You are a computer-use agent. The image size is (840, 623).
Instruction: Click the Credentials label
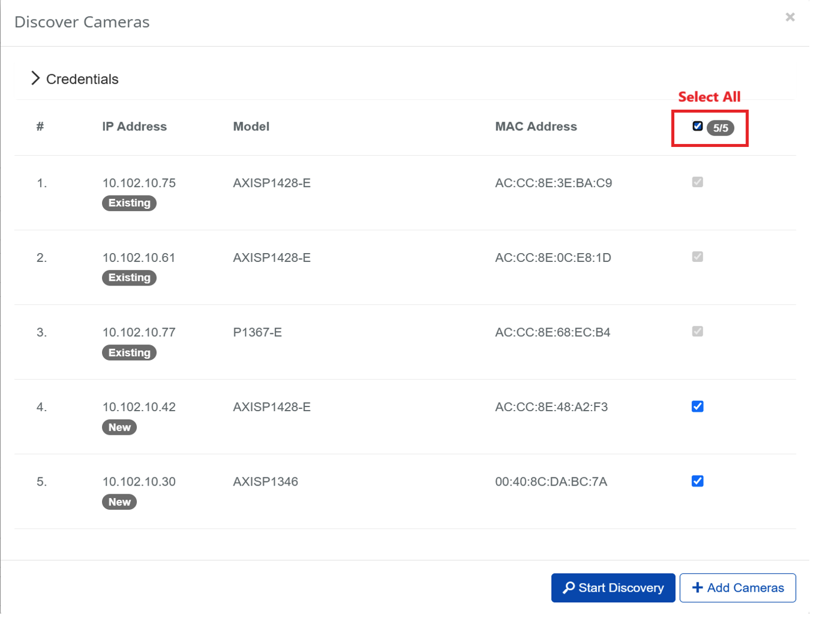tap(82, 79)
